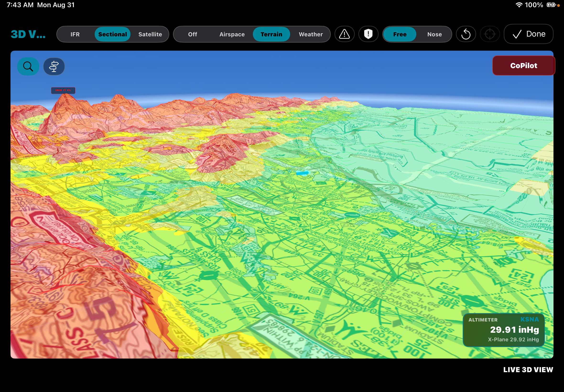Tap the crosshair recenter icon
This screenshot has width=564, height=392.
(x=490, y=34)
